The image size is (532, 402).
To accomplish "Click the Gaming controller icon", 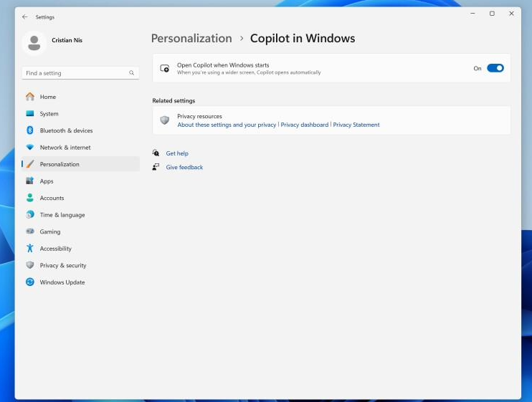I will coord(30,231).
